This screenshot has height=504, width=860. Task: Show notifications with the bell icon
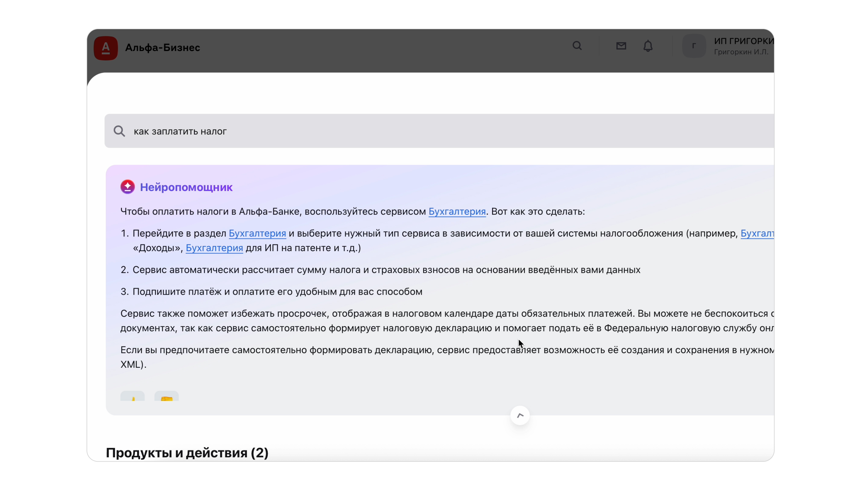648,46
